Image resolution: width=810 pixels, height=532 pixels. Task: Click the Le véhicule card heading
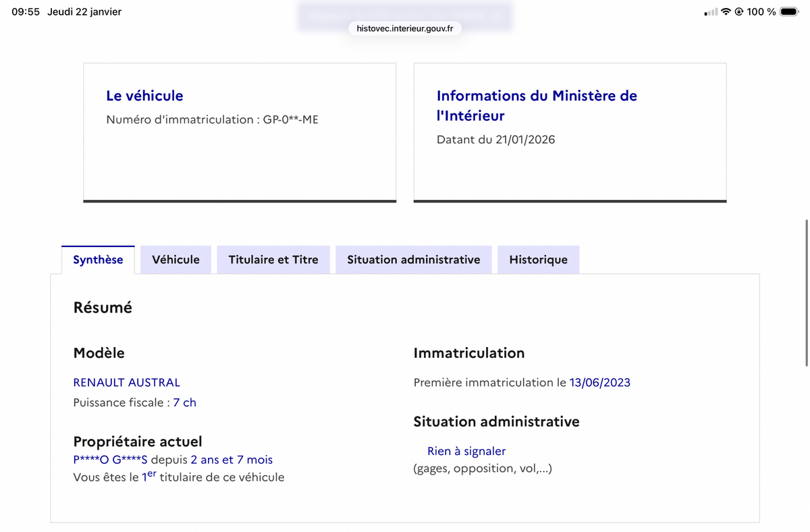tap(144, 96)
